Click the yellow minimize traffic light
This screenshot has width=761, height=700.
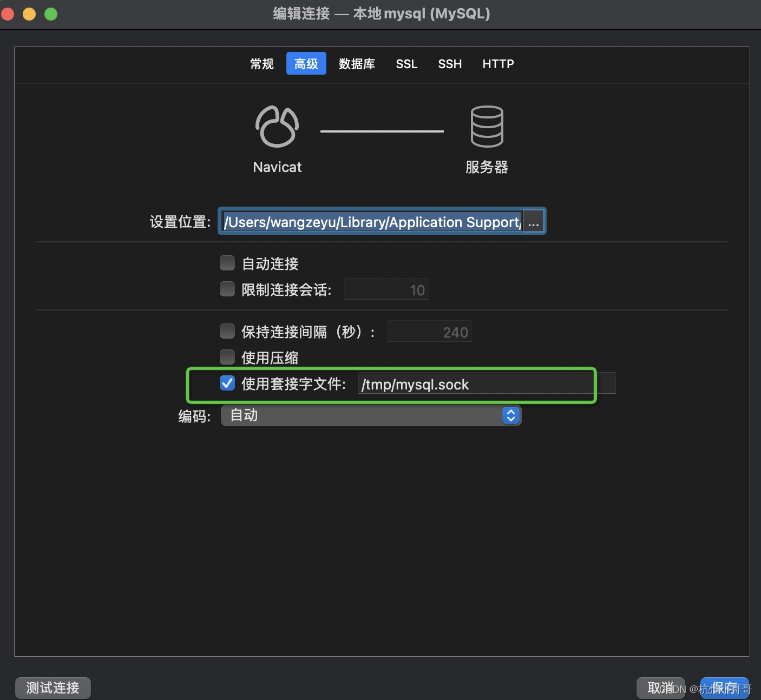click(29, 14)
